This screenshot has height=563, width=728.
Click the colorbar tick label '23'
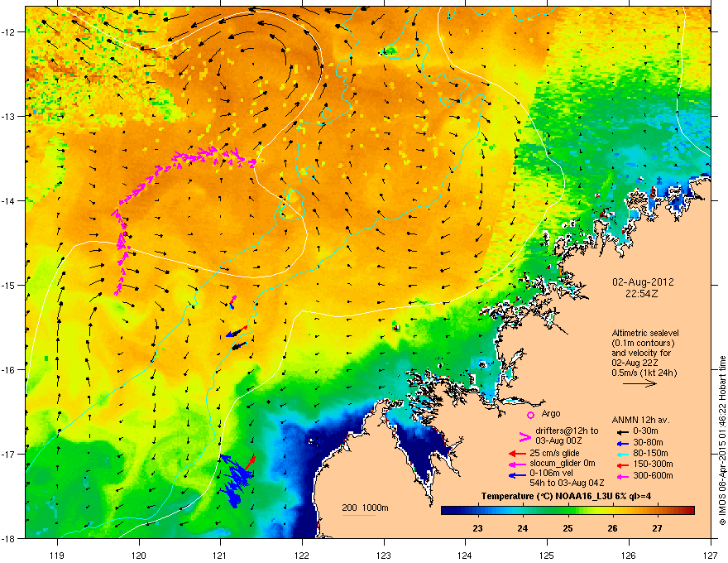(478, 528)
